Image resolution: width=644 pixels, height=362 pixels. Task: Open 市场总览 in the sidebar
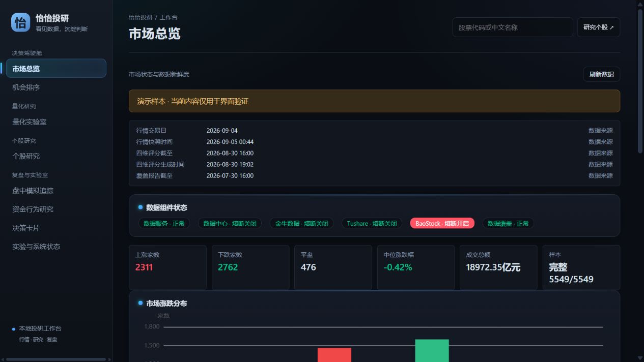(56, 68)
